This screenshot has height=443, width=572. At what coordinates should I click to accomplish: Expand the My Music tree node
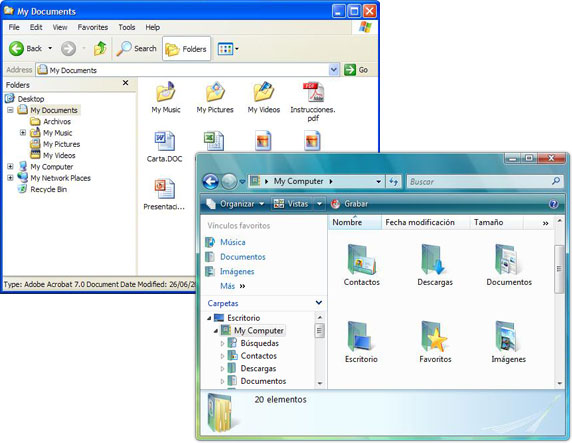pyautogui.click(x=23, y=132)
